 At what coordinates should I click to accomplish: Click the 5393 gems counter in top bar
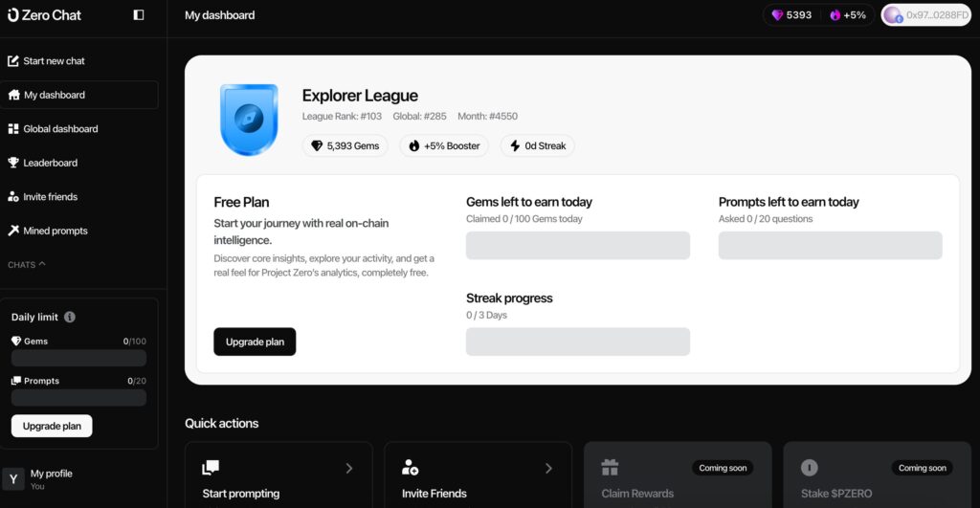click(791, 15)
